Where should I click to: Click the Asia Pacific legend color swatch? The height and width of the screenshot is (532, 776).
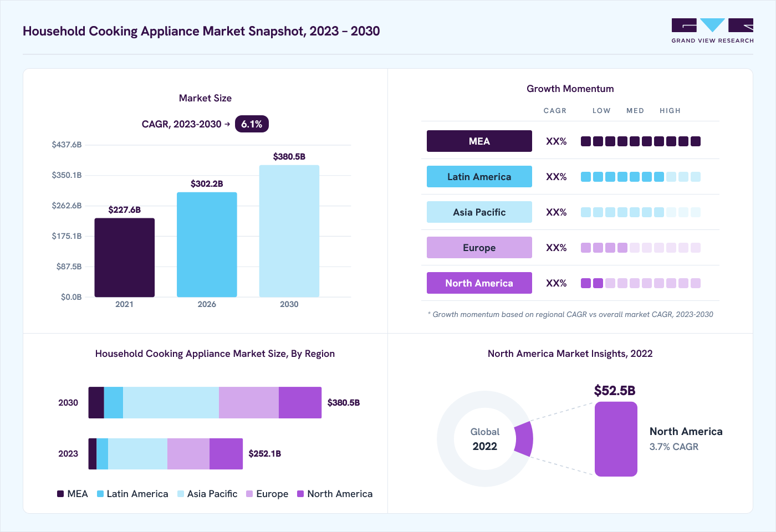click(x=181, y=494)
